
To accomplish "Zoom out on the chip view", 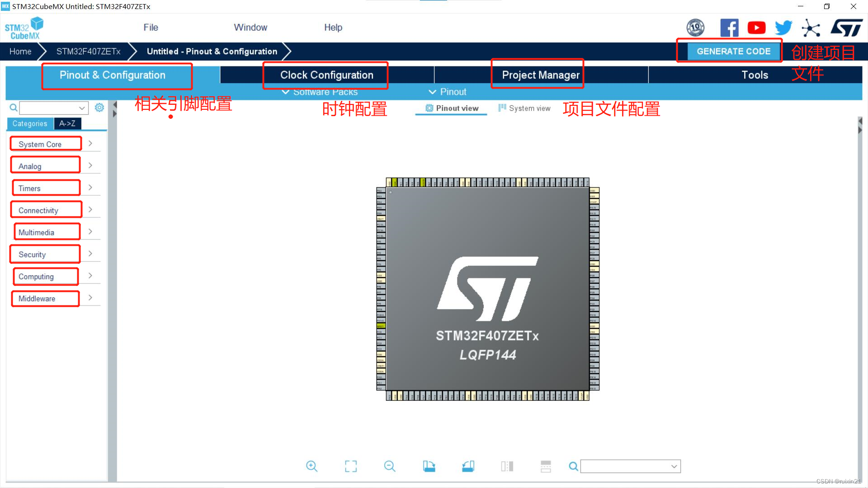I will click(x=390, y=466).
